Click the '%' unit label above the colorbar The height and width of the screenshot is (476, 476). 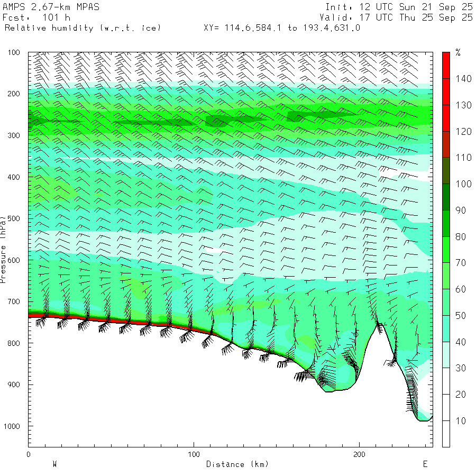tap(458, 52)
